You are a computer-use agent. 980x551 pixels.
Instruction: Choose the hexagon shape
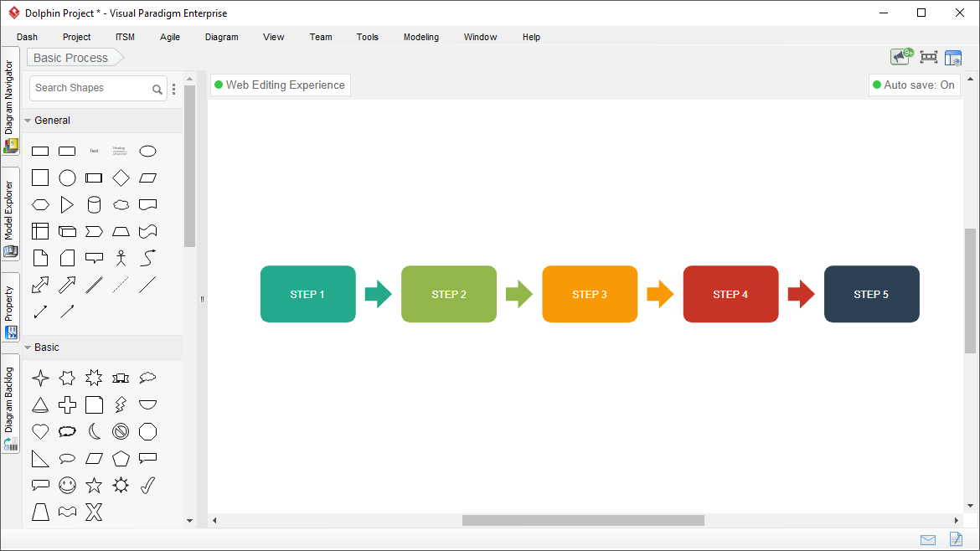[40, 205]
